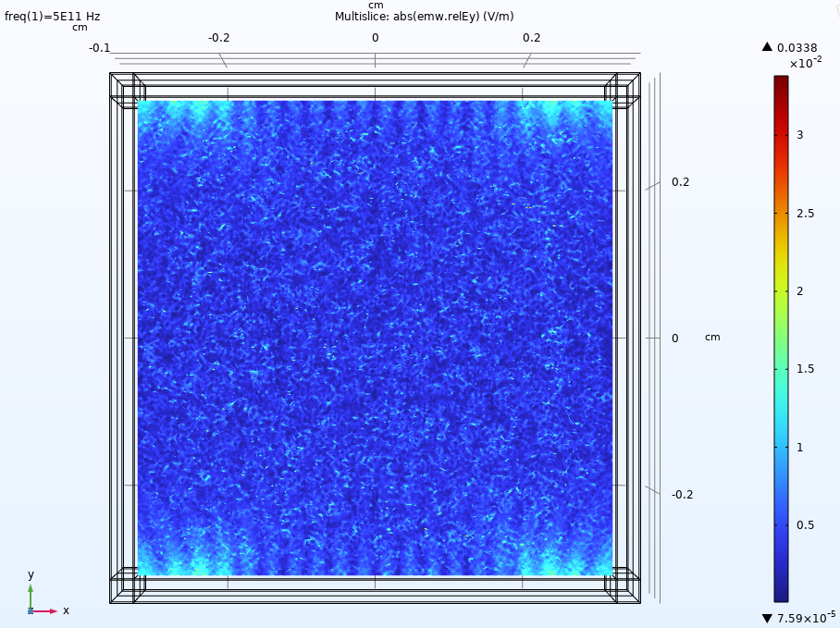Click the 7.59×10⁻⁵ minimum value text
The image size is (840, 628).
(x=806, y=618)
